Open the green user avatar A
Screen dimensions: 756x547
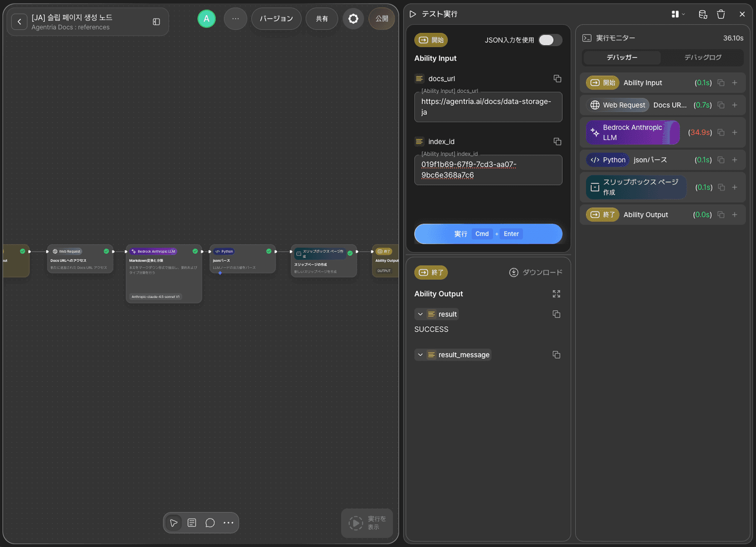[206, 19]
